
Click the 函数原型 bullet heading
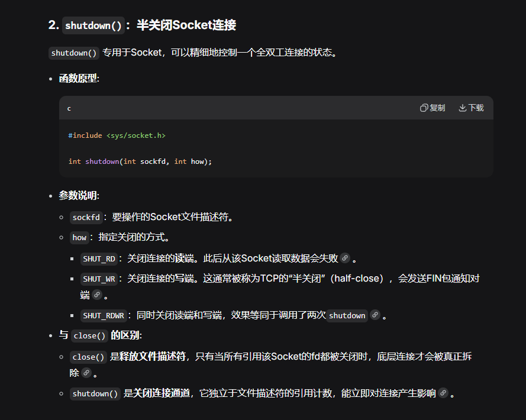tap(79, 79)
